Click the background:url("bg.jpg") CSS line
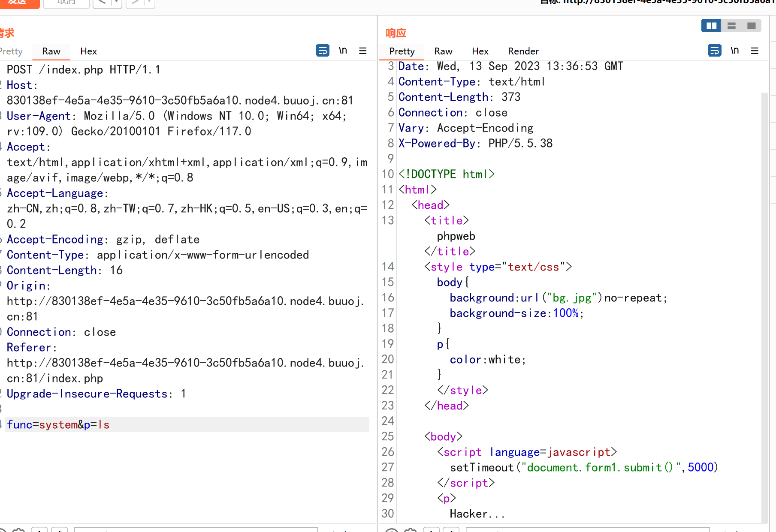Screen dimensions: 776x532 pyautogui.click(x=559, y=298)
